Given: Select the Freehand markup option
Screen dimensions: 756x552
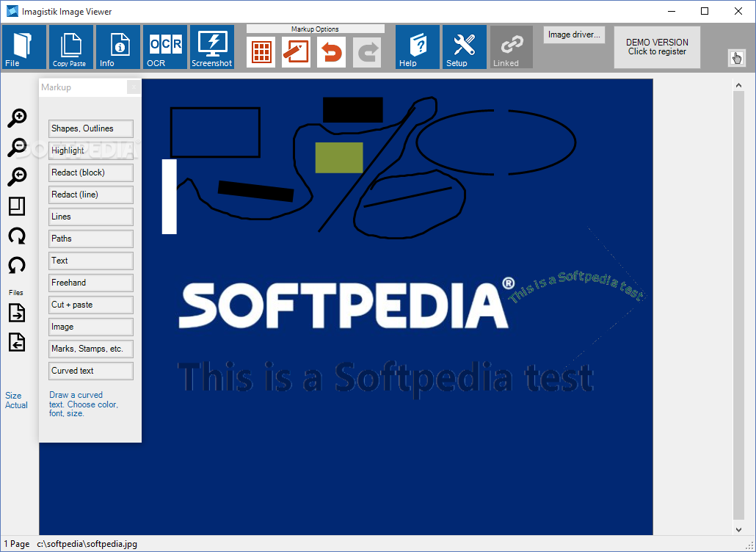Looking at the screenshot, I should pyautogui.click(x=91, y=283).
